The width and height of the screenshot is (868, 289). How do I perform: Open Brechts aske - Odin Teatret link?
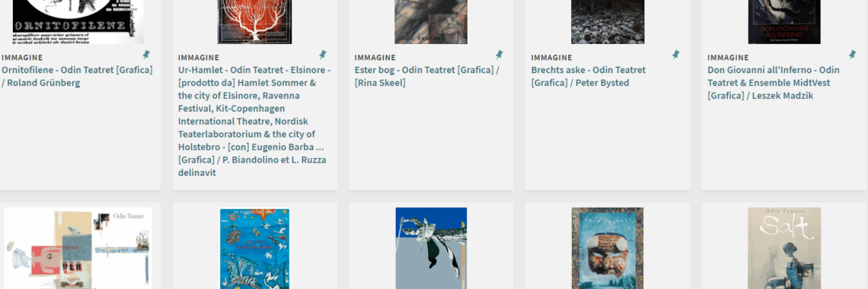tap(589, 76)
